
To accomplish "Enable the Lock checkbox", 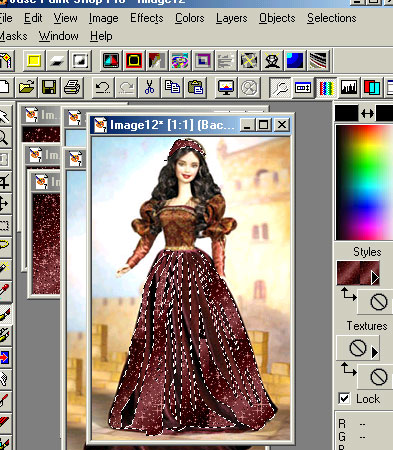I will [x=344, y=399].
